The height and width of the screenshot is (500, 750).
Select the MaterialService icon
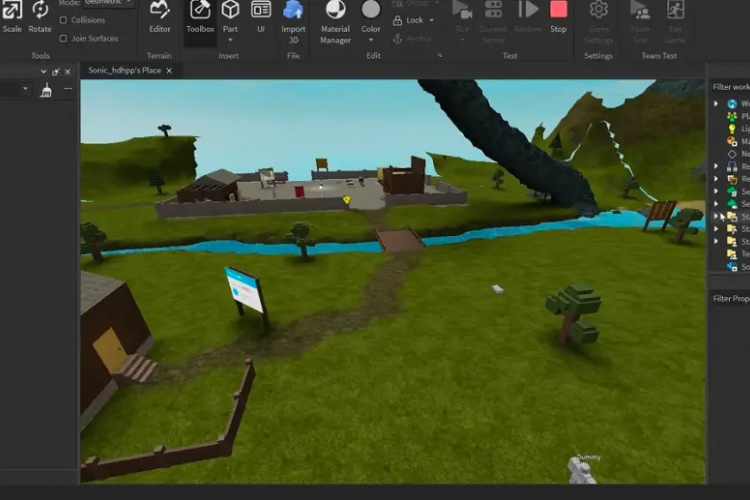point(732,141)
